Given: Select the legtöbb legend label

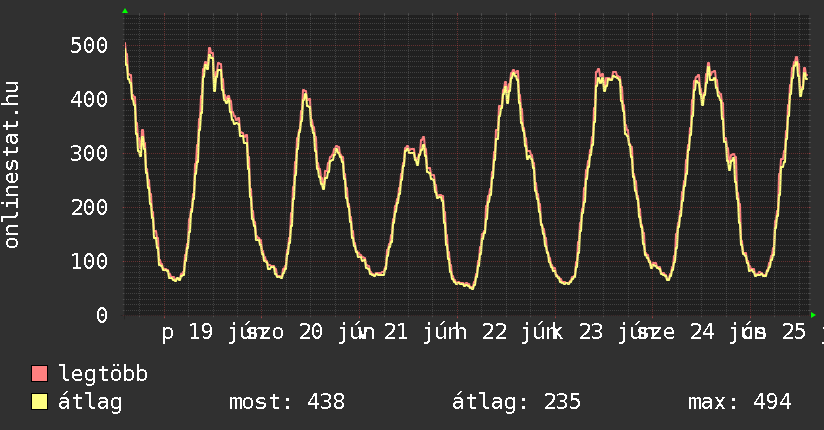Looking at the screenshot, I should [x=103, y=374].
